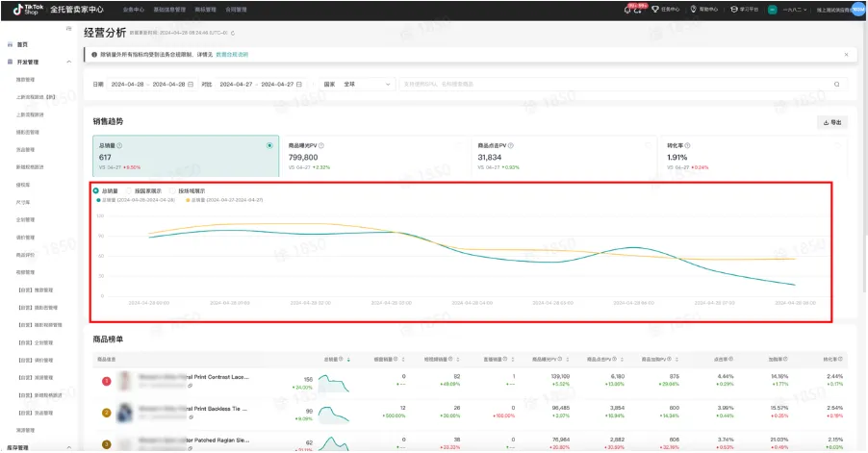868x453 pixels.
Task: Open the notification bell icon
Action: tap(627, 10)
